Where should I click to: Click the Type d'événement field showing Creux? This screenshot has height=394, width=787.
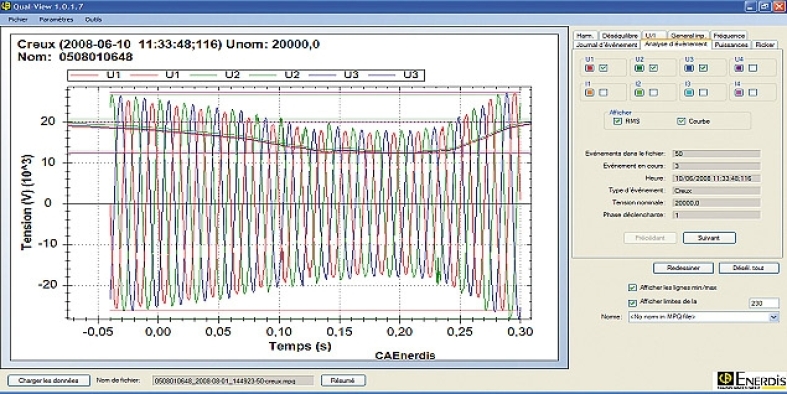point(716,190)
